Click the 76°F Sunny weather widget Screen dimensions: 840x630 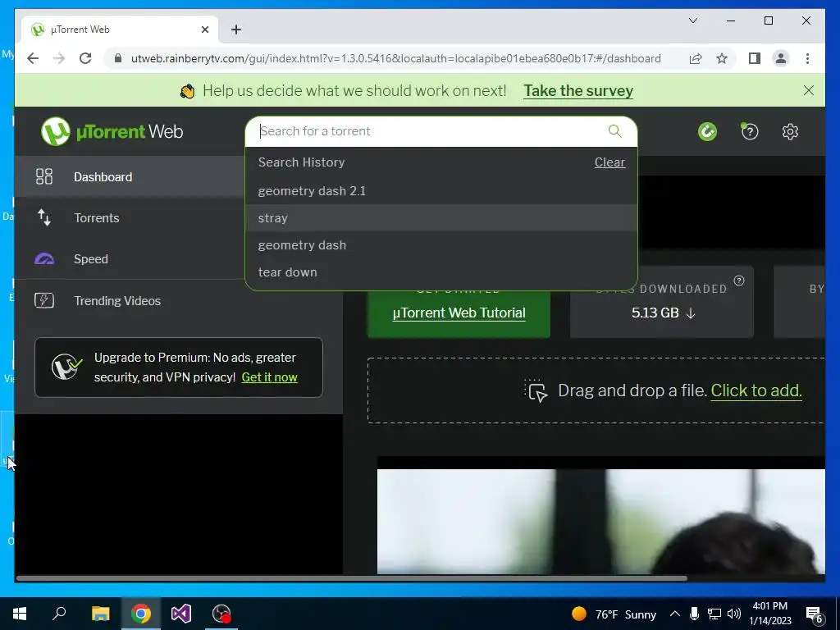(x=614, y=614)
